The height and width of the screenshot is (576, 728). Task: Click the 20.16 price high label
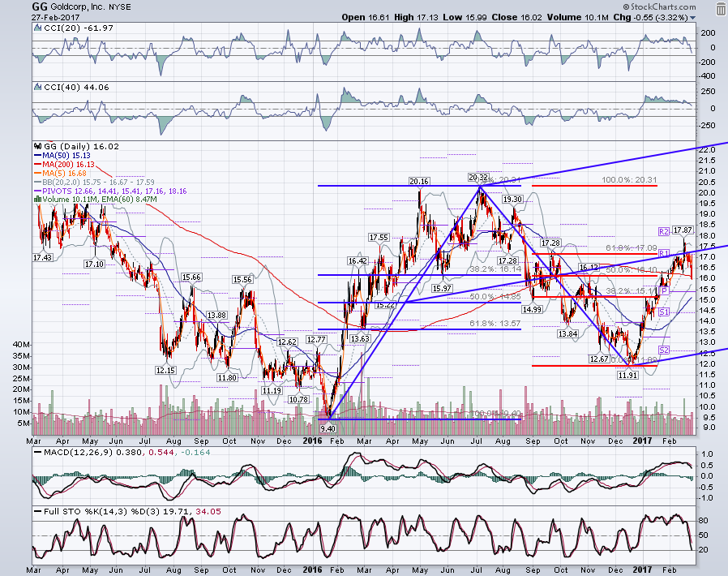pos(419,181)
